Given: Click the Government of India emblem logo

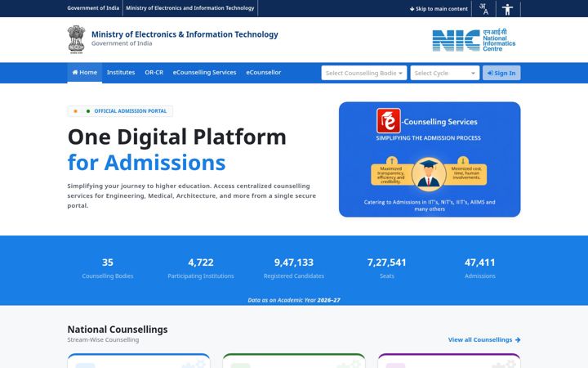Looking at the screenshot, I should [76, 39].
